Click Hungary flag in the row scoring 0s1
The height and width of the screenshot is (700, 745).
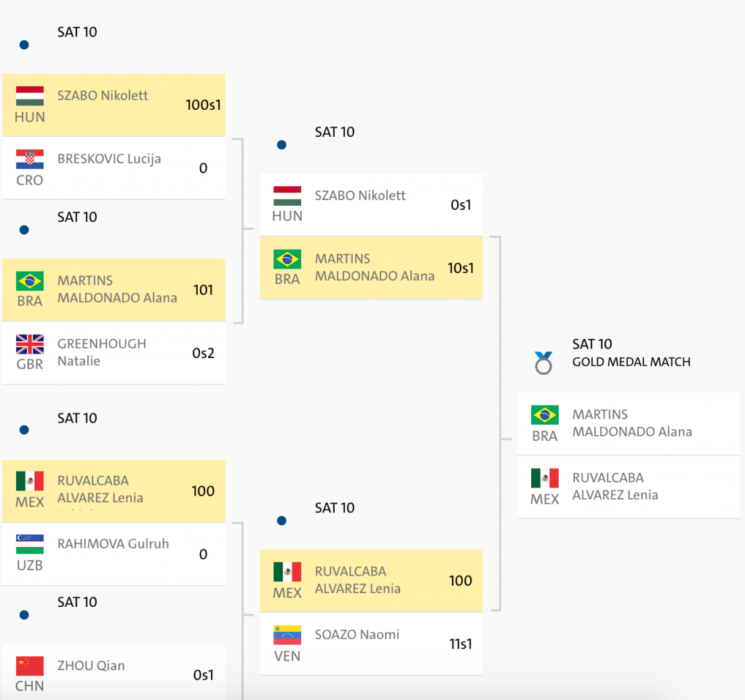coord(287,196)
